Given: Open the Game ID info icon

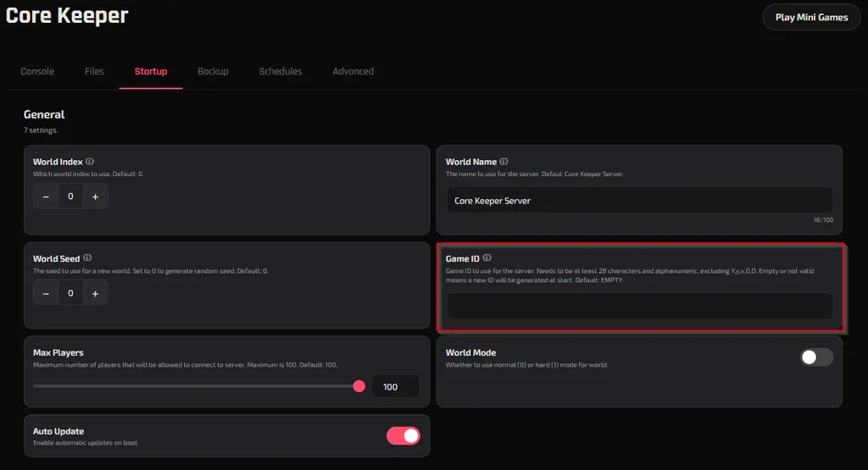Looking at the screenshot, I should (487, 257).
